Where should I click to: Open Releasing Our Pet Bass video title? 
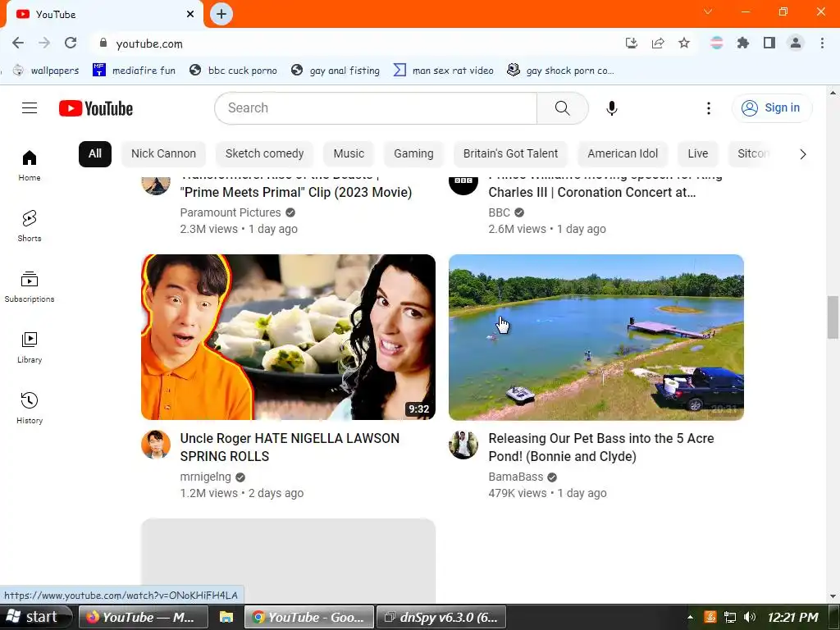coord(601,447)
